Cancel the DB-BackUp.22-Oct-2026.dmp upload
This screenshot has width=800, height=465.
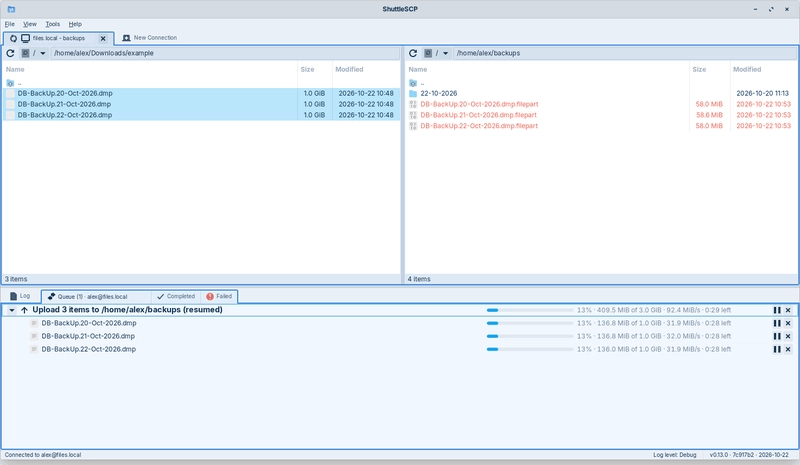pos(788,349)
